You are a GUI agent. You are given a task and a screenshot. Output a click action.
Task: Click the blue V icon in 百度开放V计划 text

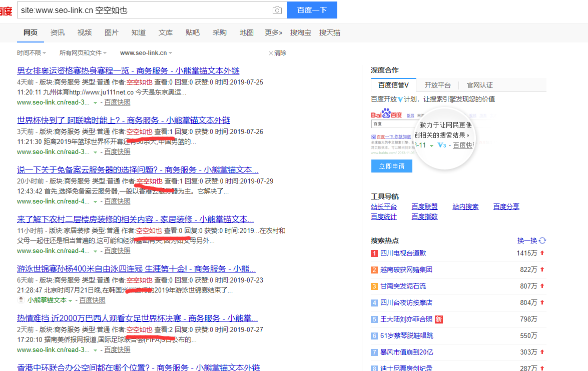point(400,99)
